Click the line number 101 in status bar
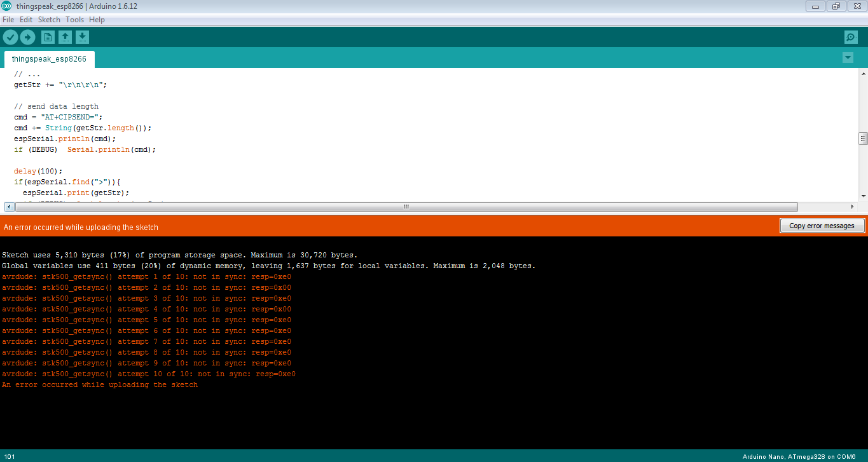The image size is (868, 462). point(9,456)
